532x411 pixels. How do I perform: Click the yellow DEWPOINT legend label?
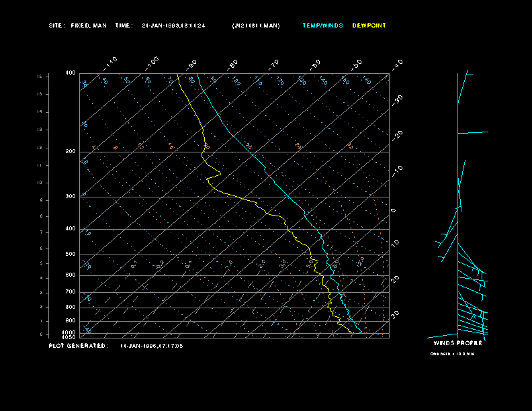[x=369, y=26]
